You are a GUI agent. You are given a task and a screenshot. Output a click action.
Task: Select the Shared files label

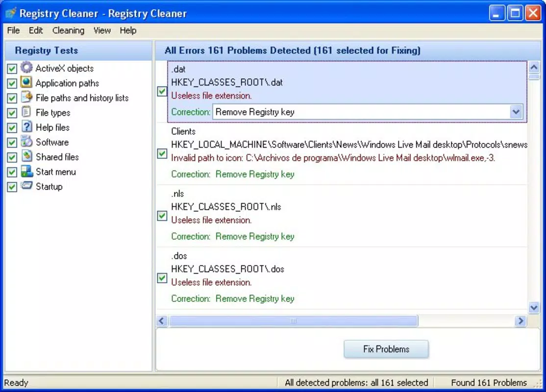(57, 157)
